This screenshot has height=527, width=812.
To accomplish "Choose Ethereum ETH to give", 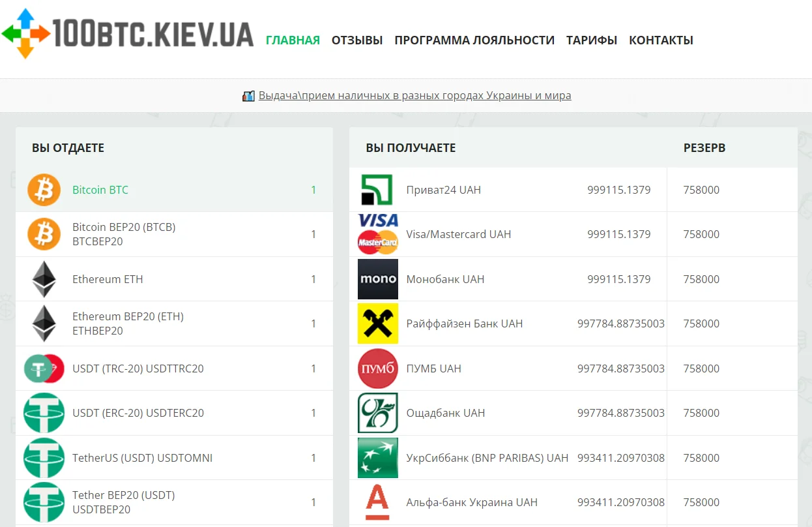I will pos(174,279).
